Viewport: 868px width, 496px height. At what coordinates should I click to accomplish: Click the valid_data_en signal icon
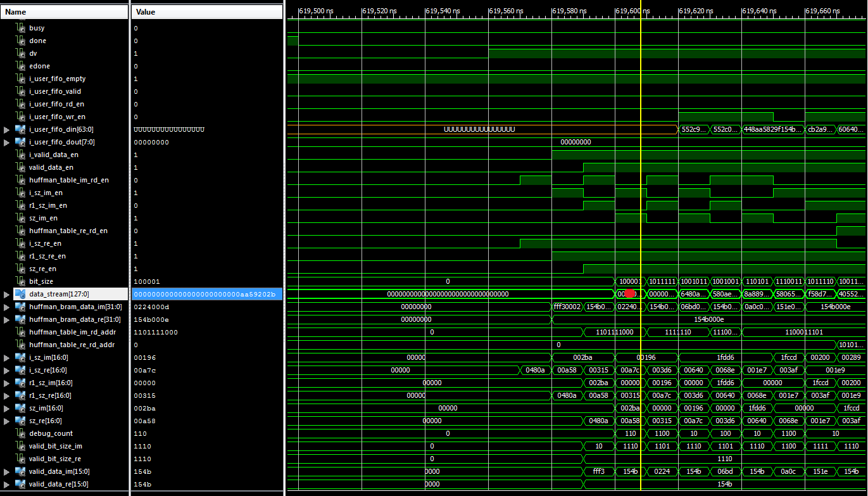coord(20,167)
